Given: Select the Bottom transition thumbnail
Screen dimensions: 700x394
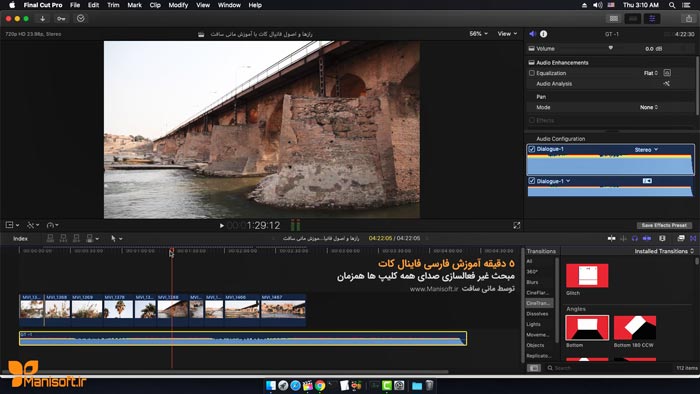Looking at the screenshot, I should coord(587,328).
